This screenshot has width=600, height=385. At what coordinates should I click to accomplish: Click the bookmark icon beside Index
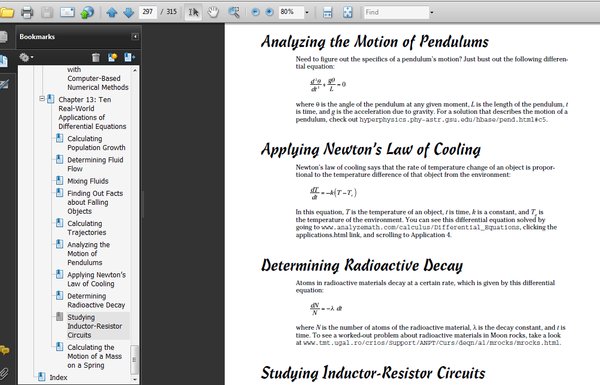42,377
